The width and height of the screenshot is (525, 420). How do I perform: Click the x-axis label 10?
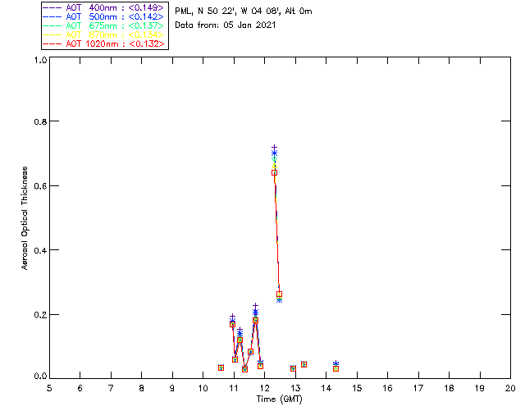pyautogui.click(x=203, y=388)
